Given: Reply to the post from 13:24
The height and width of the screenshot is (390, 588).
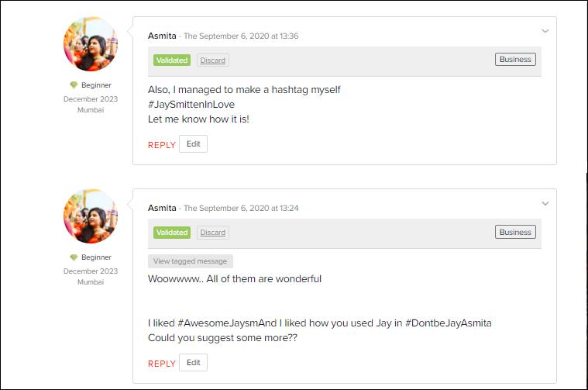Looking at the screenshot, I should (x=162, y=364).
